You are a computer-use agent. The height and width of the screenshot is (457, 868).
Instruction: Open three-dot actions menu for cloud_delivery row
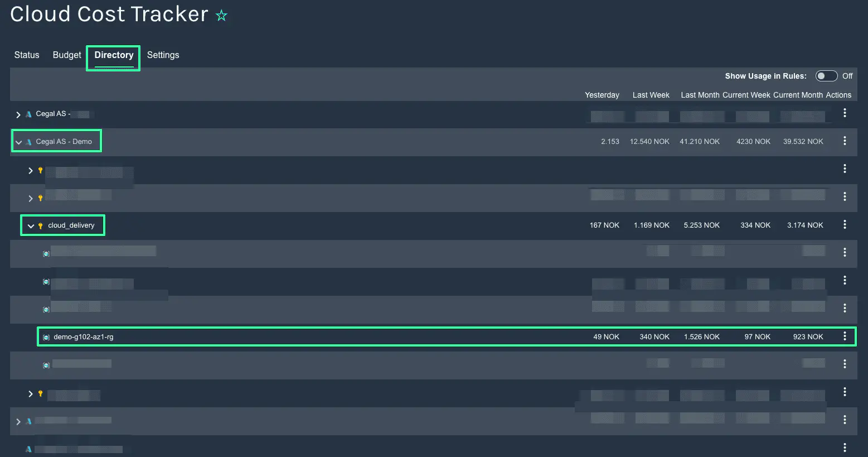click(x=845, y=225)
